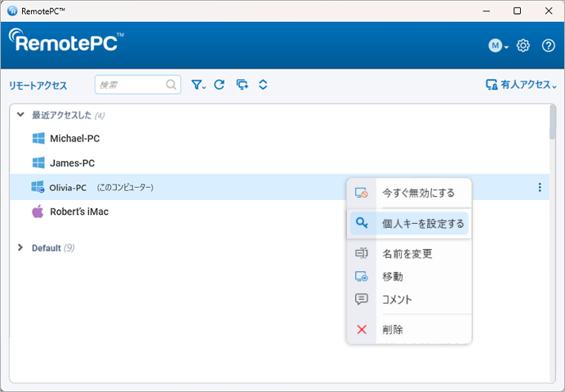This screenshot has height=392, width=565.
Task: Click the computer list vertical scrollbar
Action: [x=553, y=122]
